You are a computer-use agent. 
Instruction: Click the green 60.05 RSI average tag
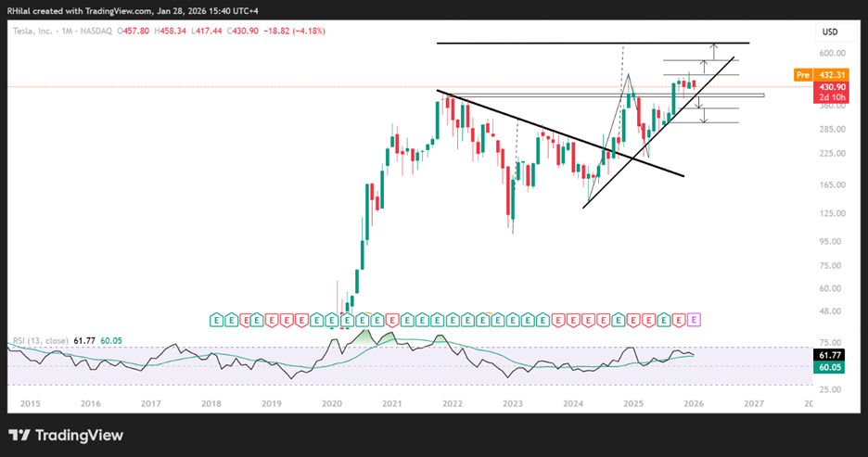tap(826, 367)
